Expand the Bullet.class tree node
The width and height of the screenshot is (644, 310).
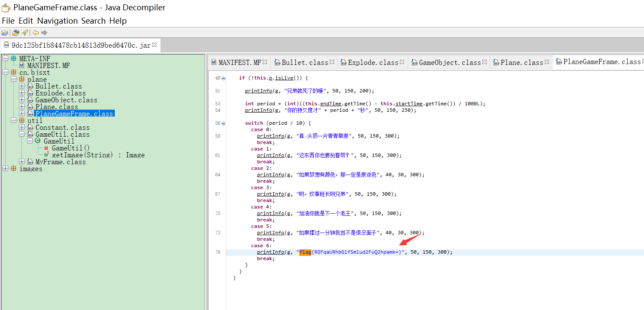[21, 86]
